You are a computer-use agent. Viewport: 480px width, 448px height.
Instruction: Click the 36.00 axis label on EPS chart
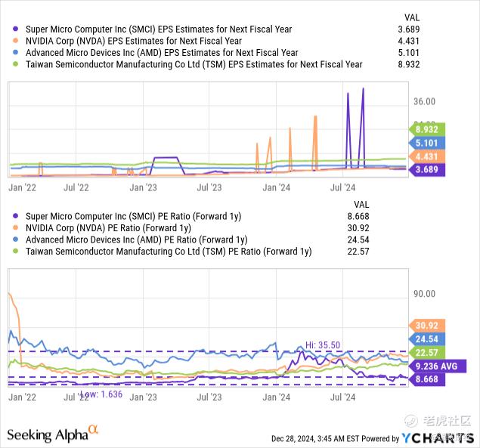(x=424, y=101)
